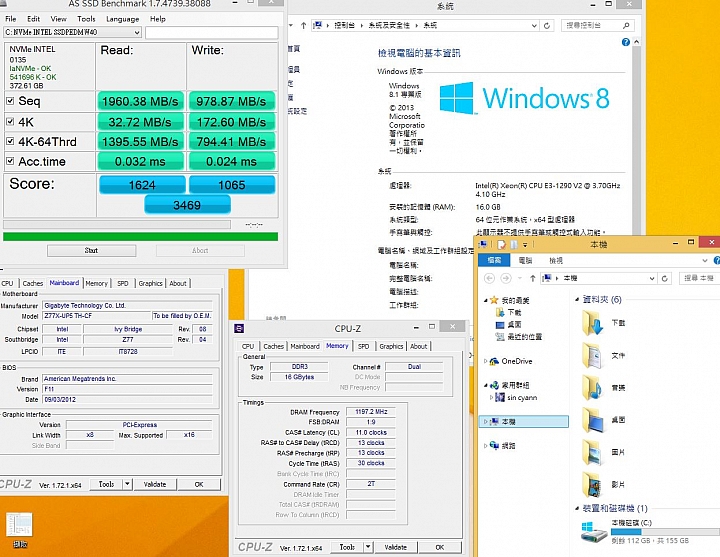This screenshot has height=557, width=720.
Task: Click the CPU-Z title bar app icon
Action: [x=239, y=328]
